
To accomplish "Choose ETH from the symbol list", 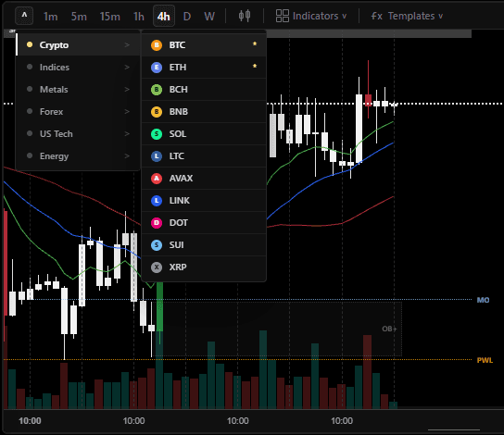I will 204,68.
